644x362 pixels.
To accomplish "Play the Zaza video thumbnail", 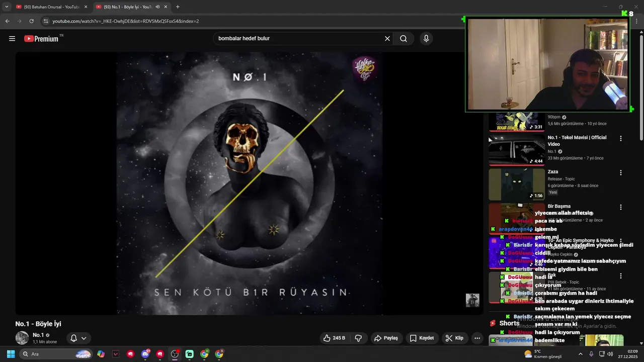I will tap(517, 184).
